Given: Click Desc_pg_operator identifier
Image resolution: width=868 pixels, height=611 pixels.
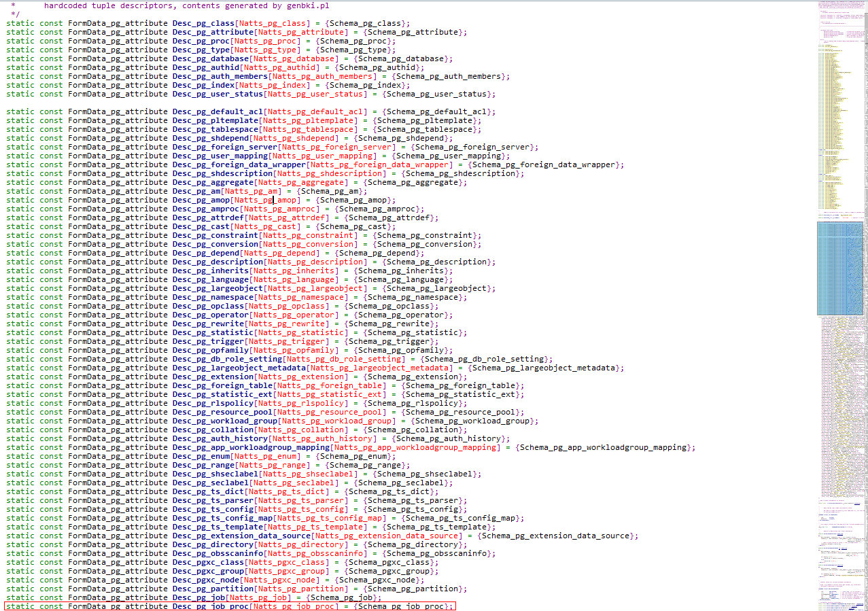Looking at the screenshot, I should 211,315.
